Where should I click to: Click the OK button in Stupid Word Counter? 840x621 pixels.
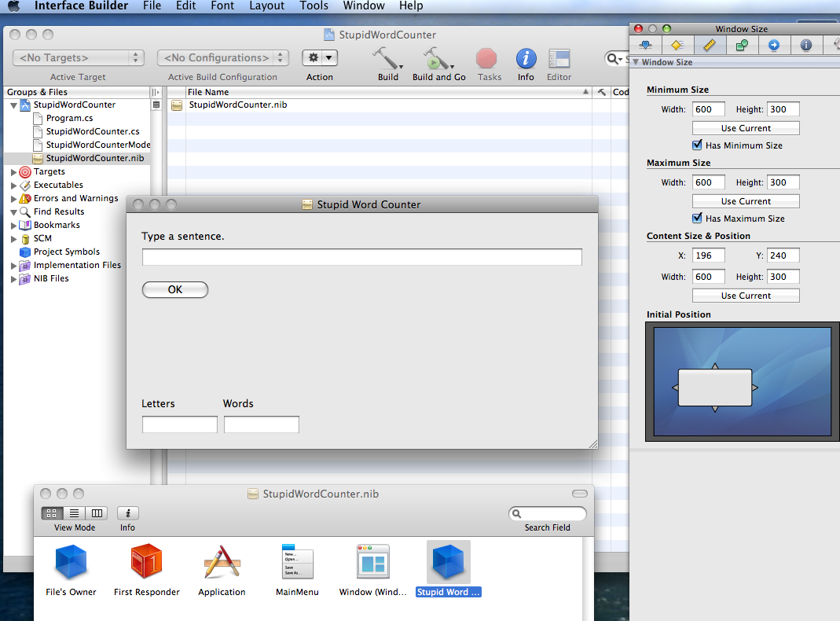175,289
